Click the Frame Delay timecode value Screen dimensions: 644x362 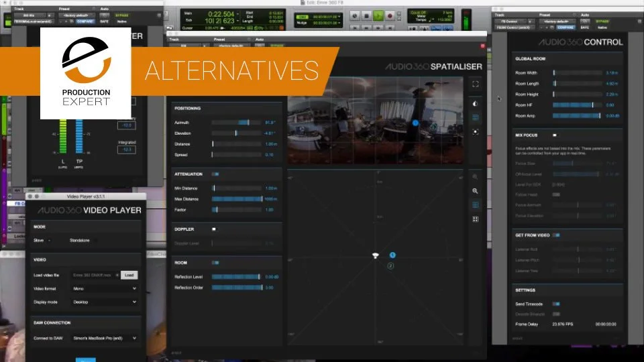[605, 324]
